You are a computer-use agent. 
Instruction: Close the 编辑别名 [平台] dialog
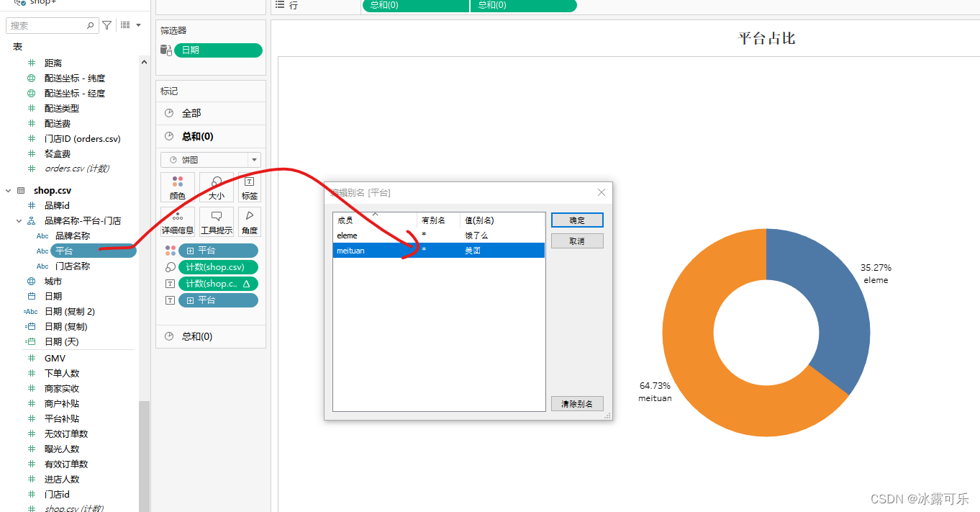tap(602, 192)
